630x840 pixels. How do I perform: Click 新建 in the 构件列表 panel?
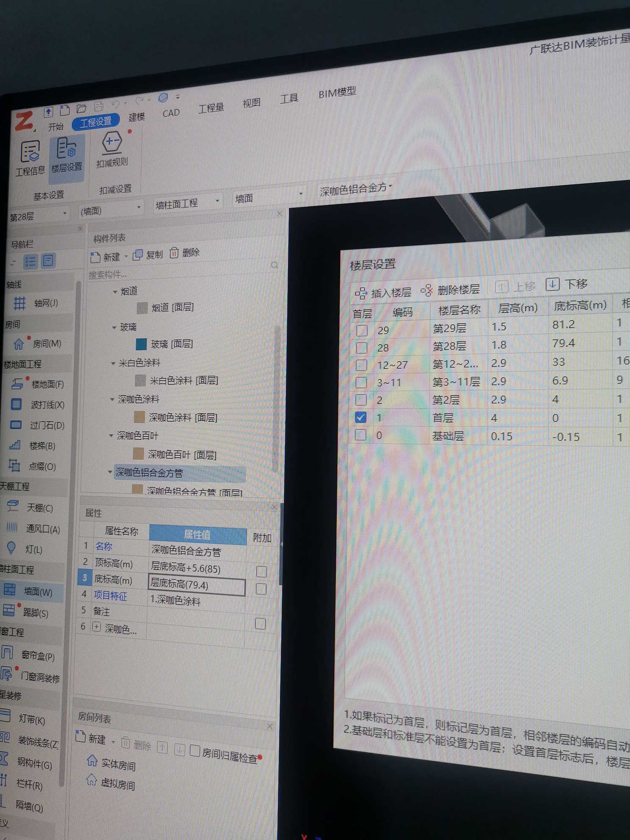coord(106,257)
